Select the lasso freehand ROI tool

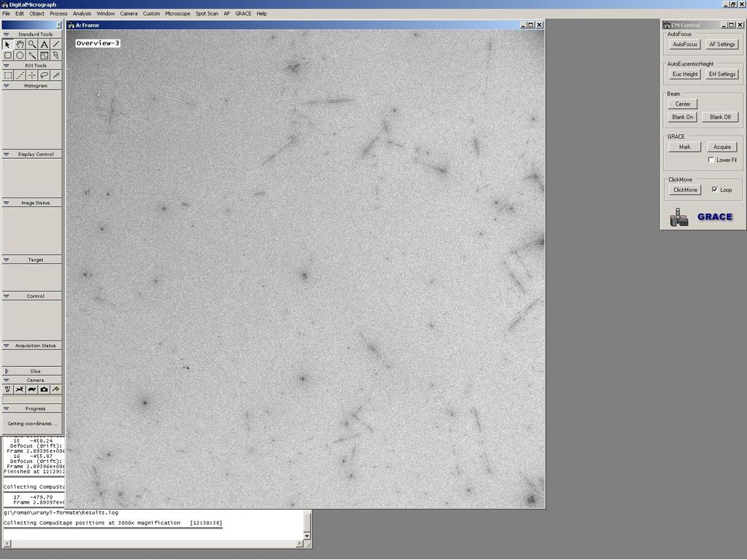tap(44, 75)
